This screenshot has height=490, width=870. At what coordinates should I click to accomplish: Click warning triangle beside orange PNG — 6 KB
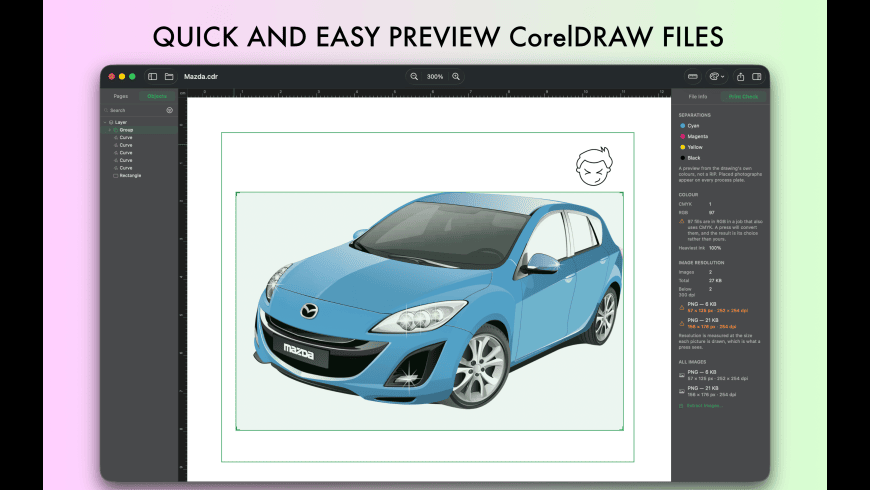[x=682, y=307]
